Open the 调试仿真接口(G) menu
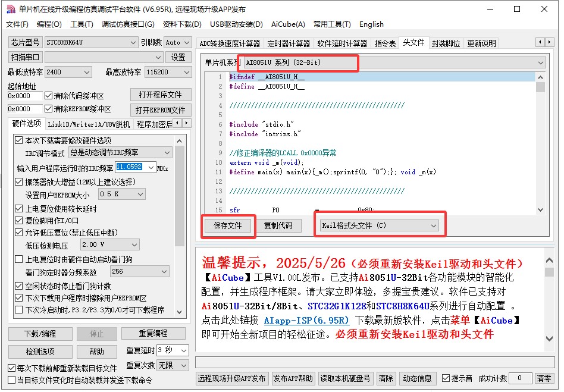The image size is (564, 392). 128,24
